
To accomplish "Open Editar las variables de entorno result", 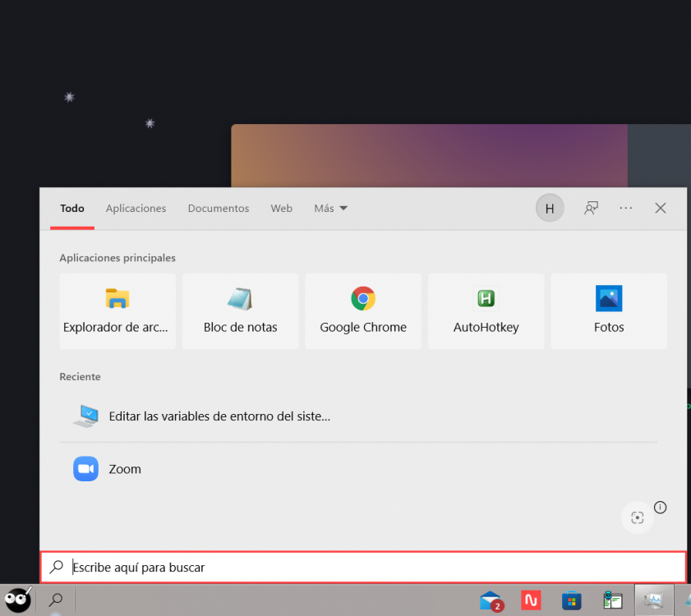I will [219, 416].
